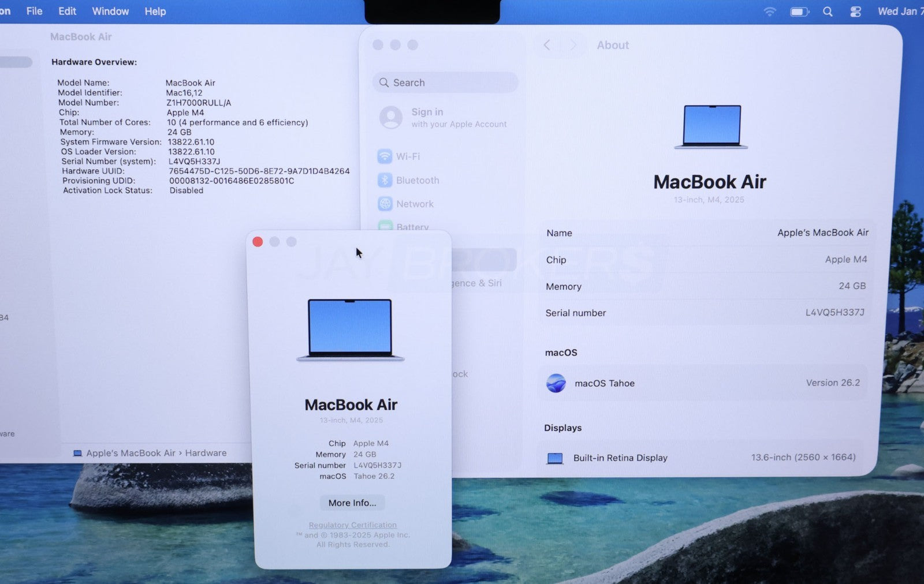Click the battery icon in menu bar

[799, 12]
